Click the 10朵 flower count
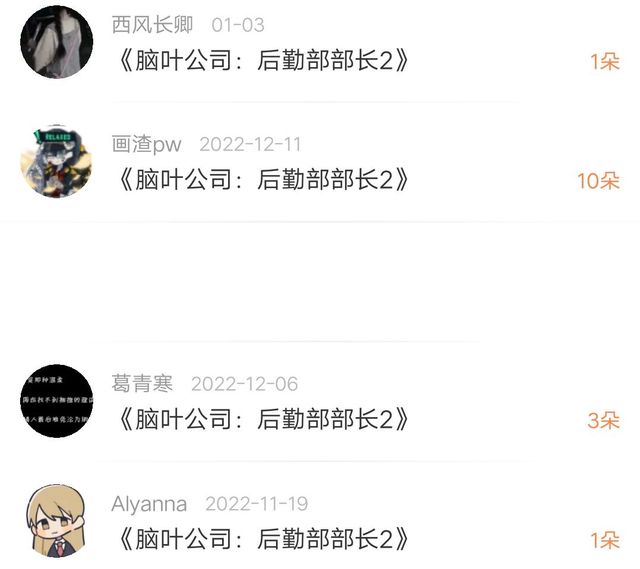This screenshot has height=569, width=640. (598, 181)
